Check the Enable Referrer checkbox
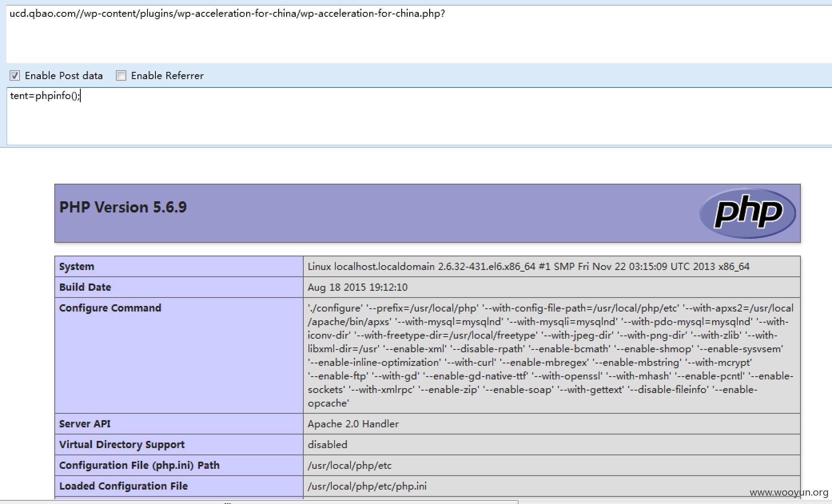 [121, 75]
